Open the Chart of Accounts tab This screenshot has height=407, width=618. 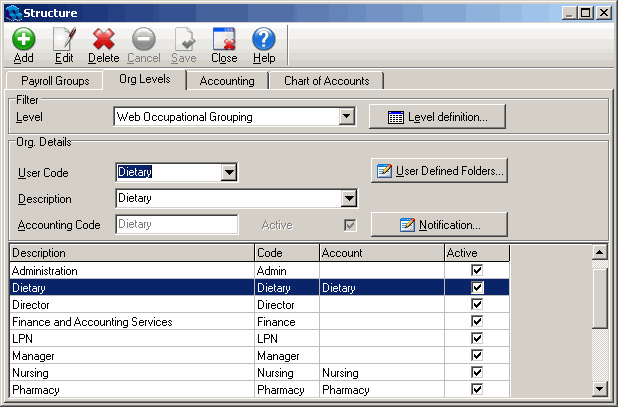point(326,81)
